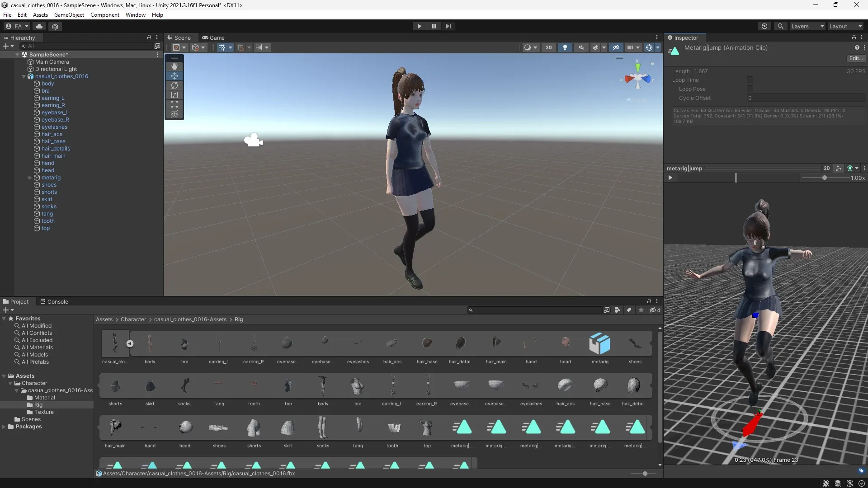This screenshot has width=868, height=488.
Task: Toggle scene lighting with the bulb icon
Action: coord(565,47)
